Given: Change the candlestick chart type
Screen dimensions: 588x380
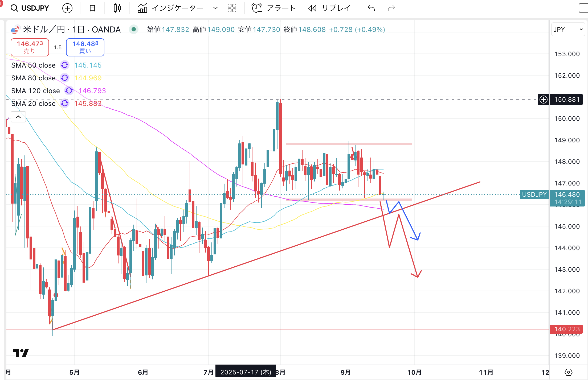Looking at the screenshot, I should 117,8.
